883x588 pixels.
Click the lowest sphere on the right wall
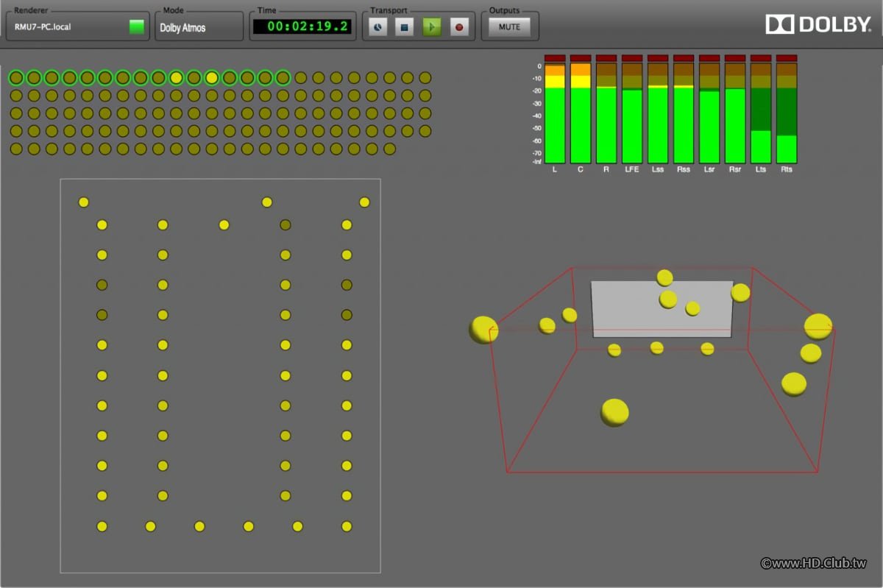pos(794,384)
